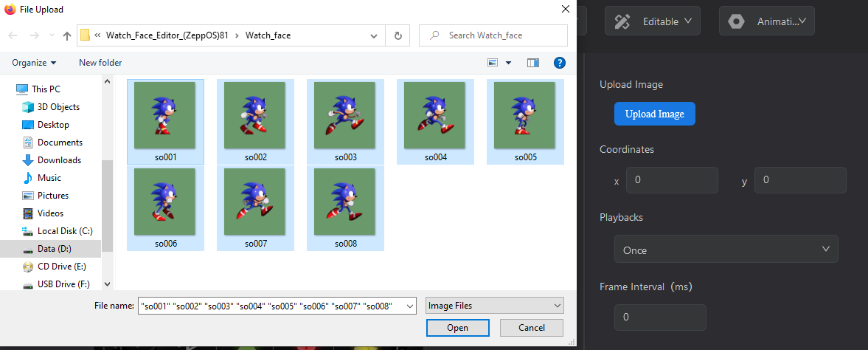This screenshot has width=868, height=350.
Task: Open Videos in navigation pane
Action: coord(44,213)
